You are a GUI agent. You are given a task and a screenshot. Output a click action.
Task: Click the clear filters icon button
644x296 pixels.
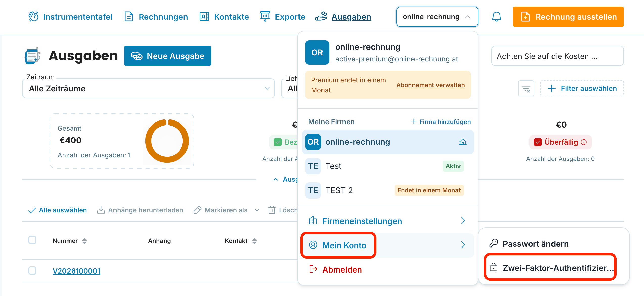526,88
